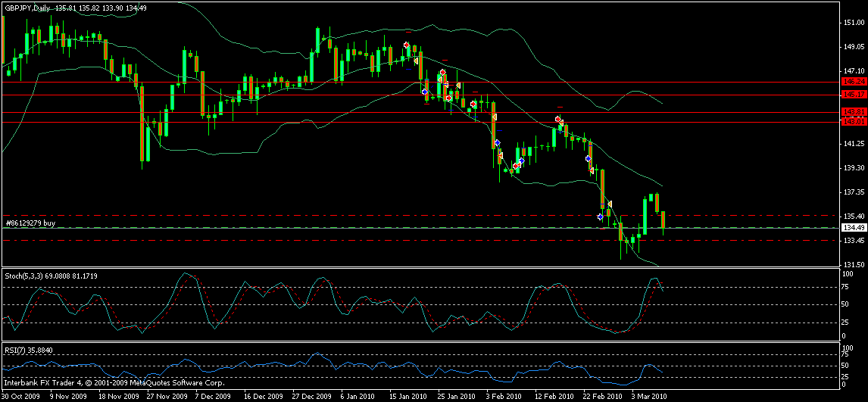Click the 131.50 price scale label

854,264
